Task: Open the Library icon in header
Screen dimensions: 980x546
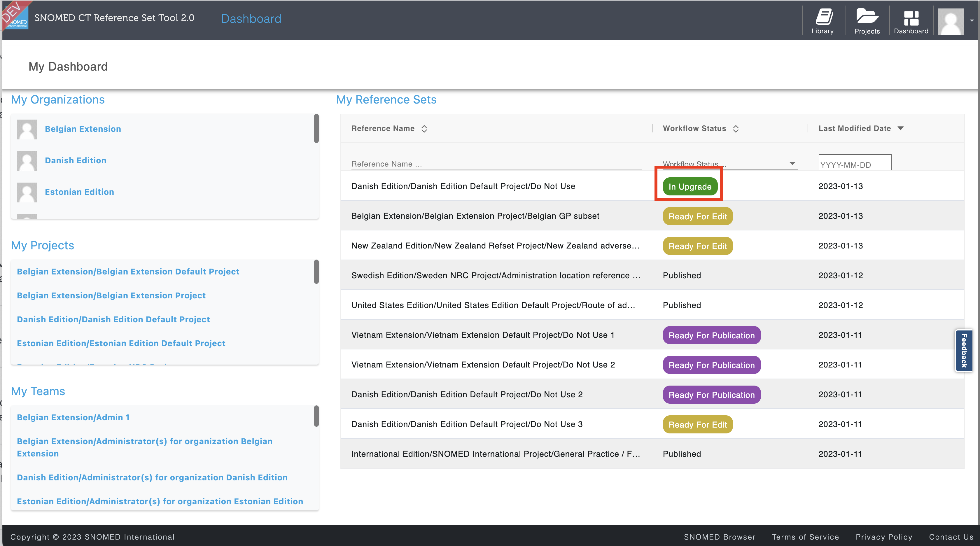Action: pyautogui.click(x=822, y=21)
